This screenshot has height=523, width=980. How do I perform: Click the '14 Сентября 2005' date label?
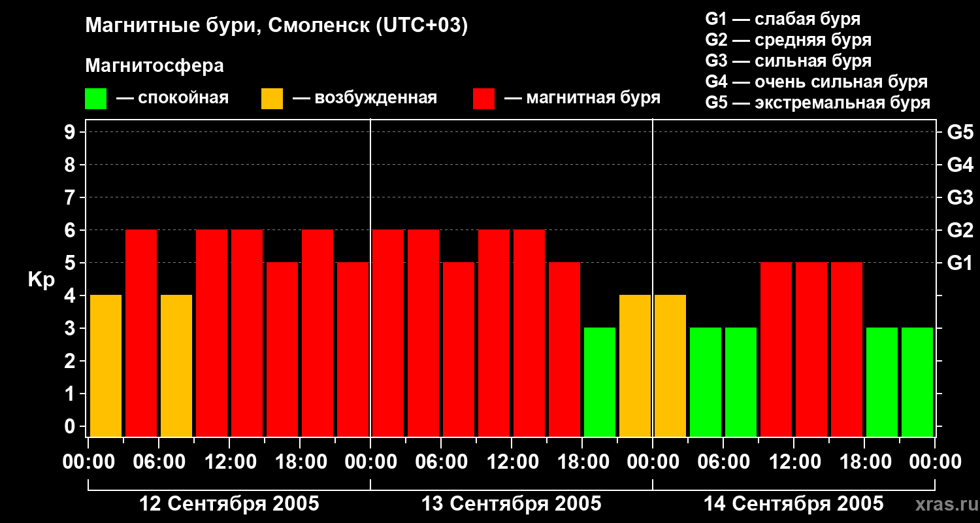point(794,503)
